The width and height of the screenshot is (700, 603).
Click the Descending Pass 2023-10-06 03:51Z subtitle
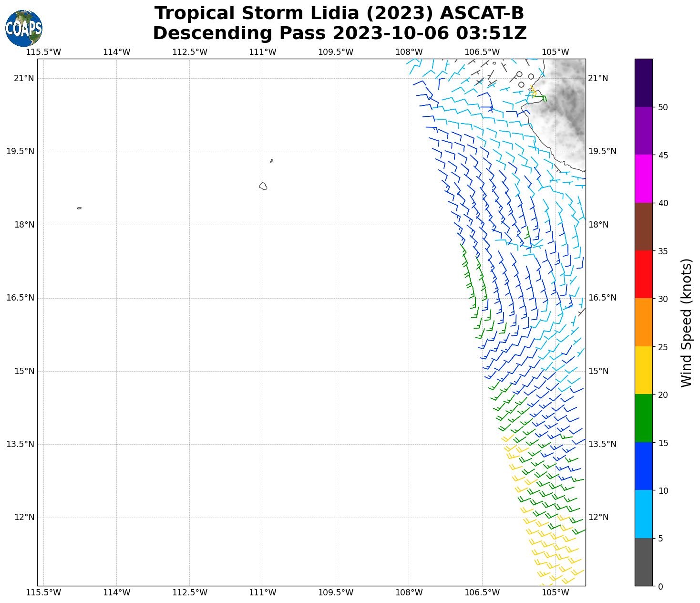[x=339, y=33]
